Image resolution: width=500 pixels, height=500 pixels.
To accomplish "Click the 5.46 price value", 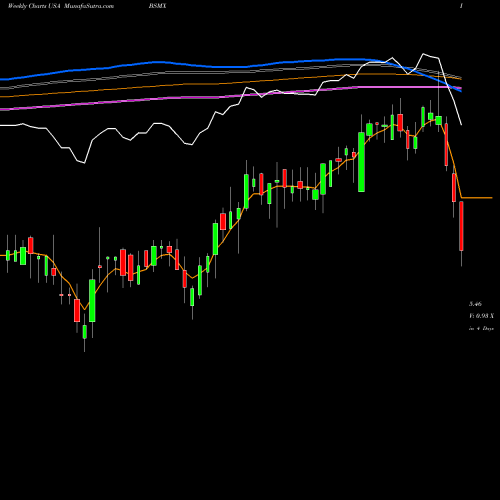I will tap(475, 304).
